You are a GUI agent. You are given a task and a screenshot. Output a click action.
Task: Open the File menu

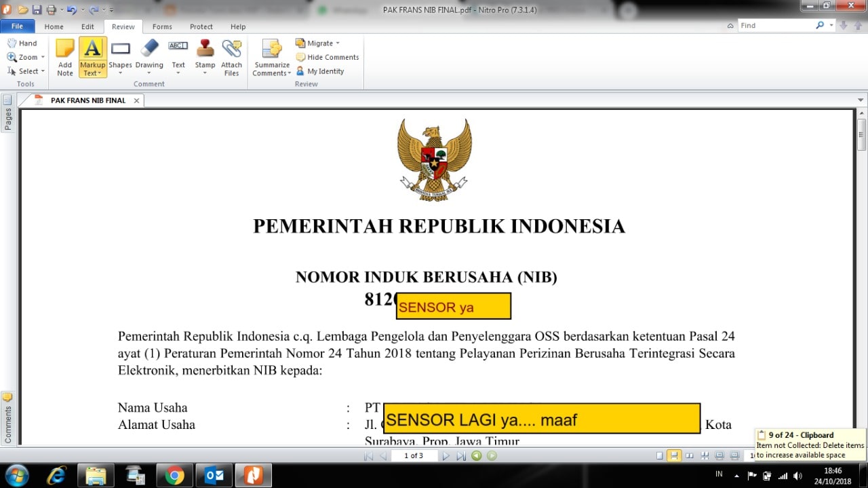(x=17, y=26)
